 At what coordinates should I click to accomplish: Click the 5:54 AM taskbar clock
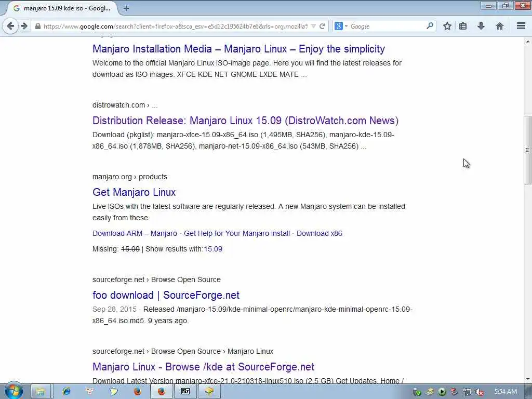coord(506,392)
